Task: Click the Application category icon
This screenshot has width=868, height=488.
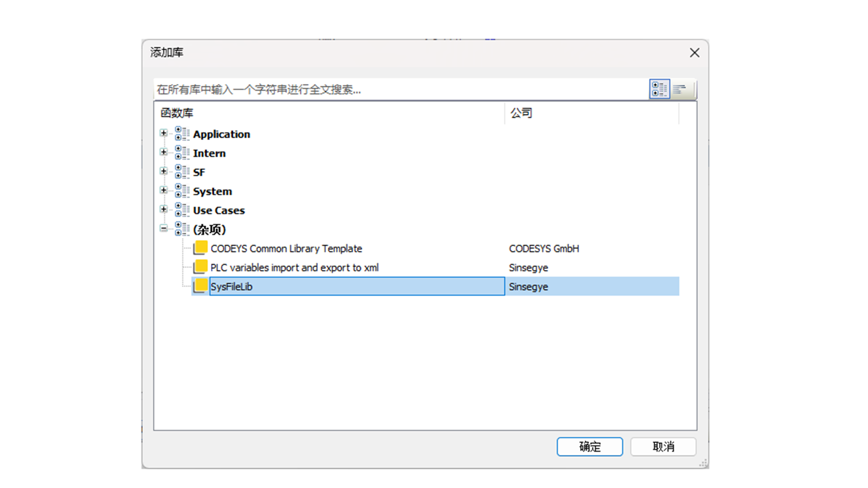Action: [x=182, y=134]
